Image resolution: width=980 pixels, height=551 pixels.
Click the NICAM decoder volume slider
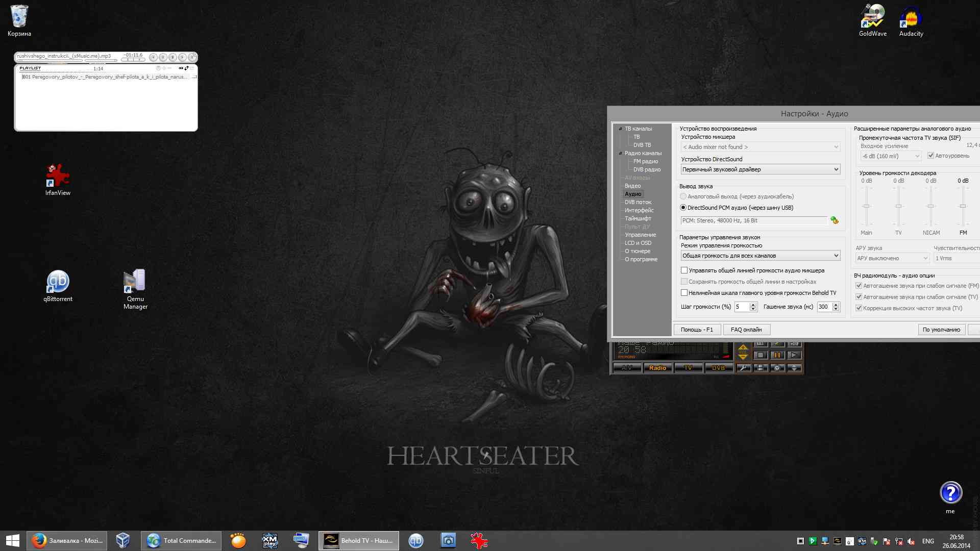coord(930,206)
